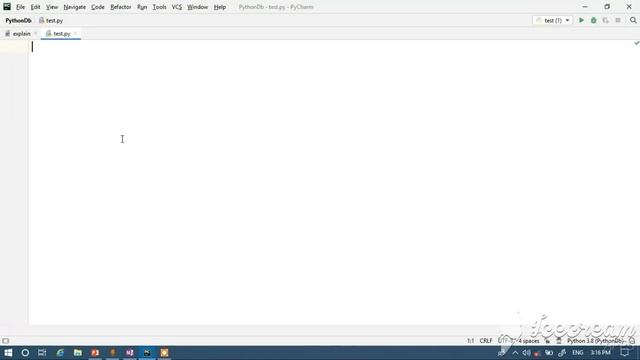Viewport: 640px width, 360px height.
Task: Run with coverage icon in toolbar
Action: click(606, 20)
